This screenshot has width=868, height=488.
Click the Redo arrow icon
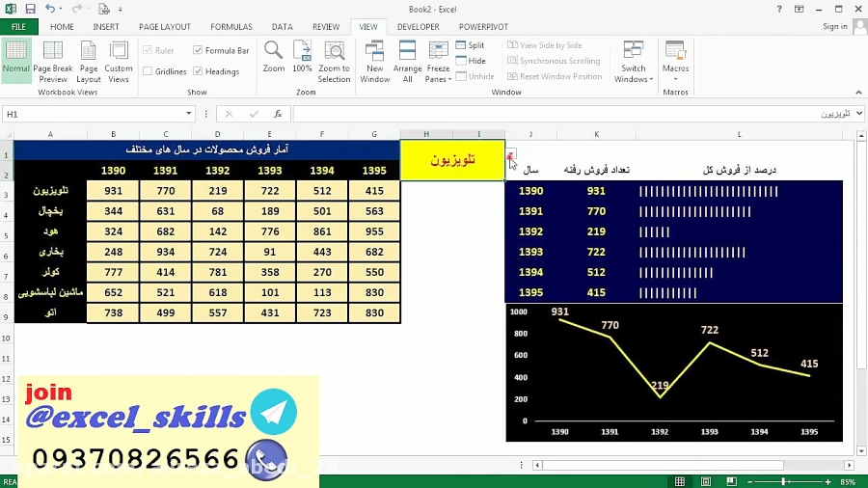point(77,9)
